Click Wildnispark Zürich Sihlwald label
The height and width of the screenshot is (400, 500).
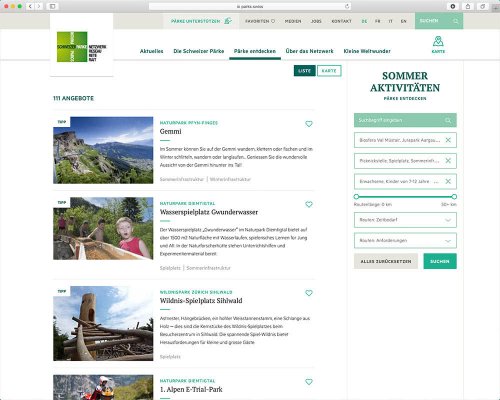(x=196, y=292)
